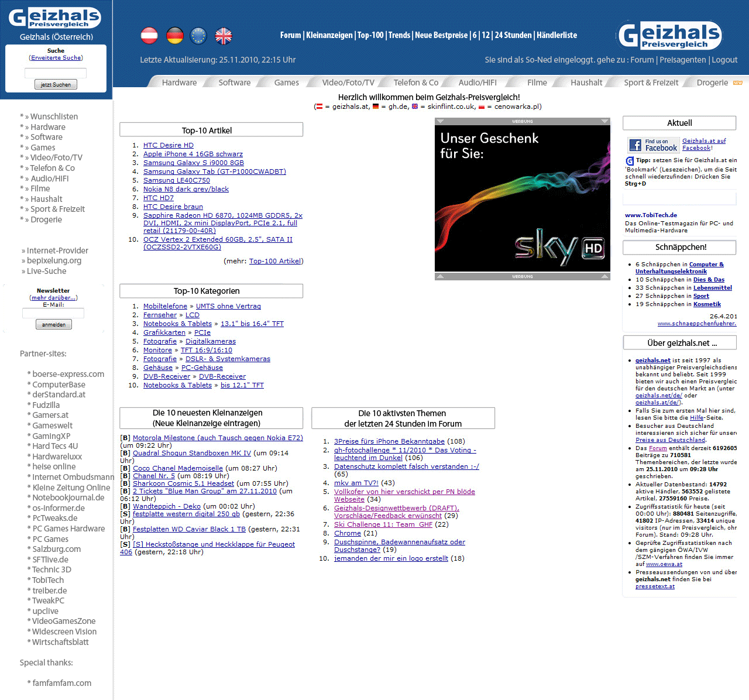Select the German flag icon

175,36
